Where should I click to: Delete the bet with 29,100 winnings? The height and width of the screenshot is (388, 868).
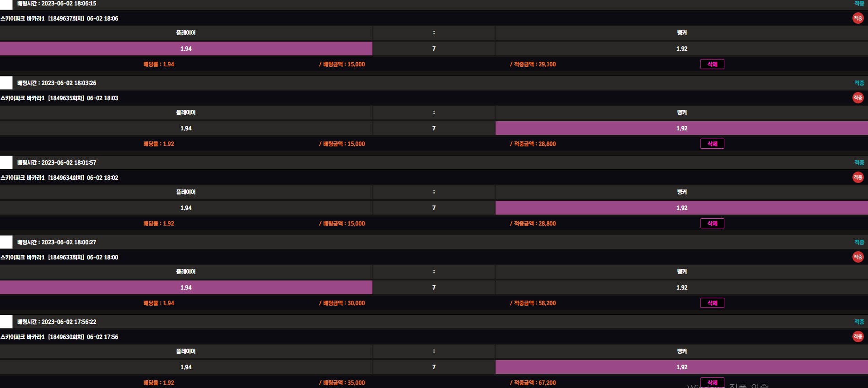click(x=712, y=64)
